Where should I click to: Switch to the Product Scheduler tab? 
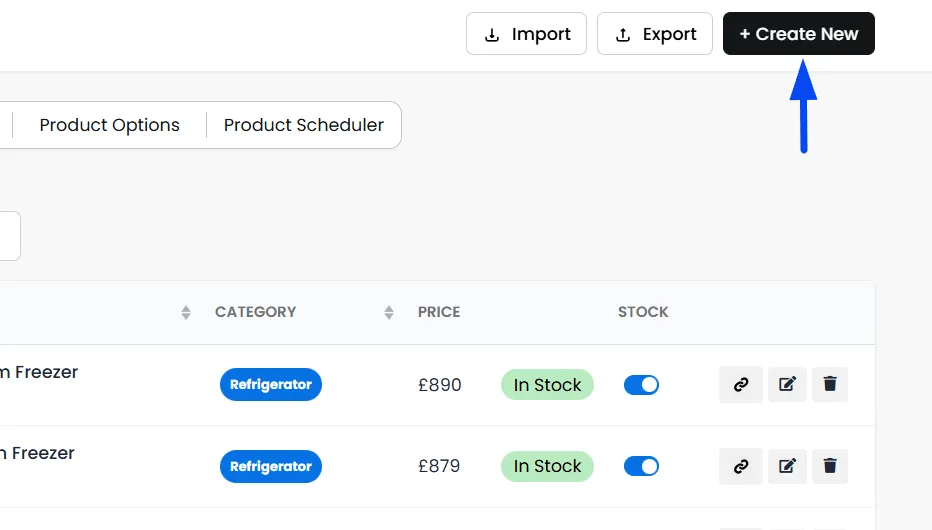coord(304,125)
